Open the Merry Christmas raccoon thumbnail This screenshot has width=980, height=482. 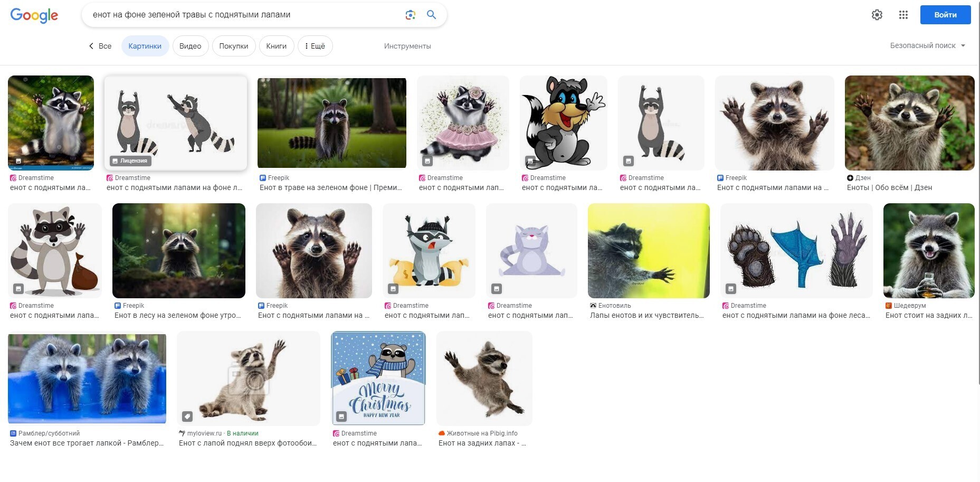(378, 378)
